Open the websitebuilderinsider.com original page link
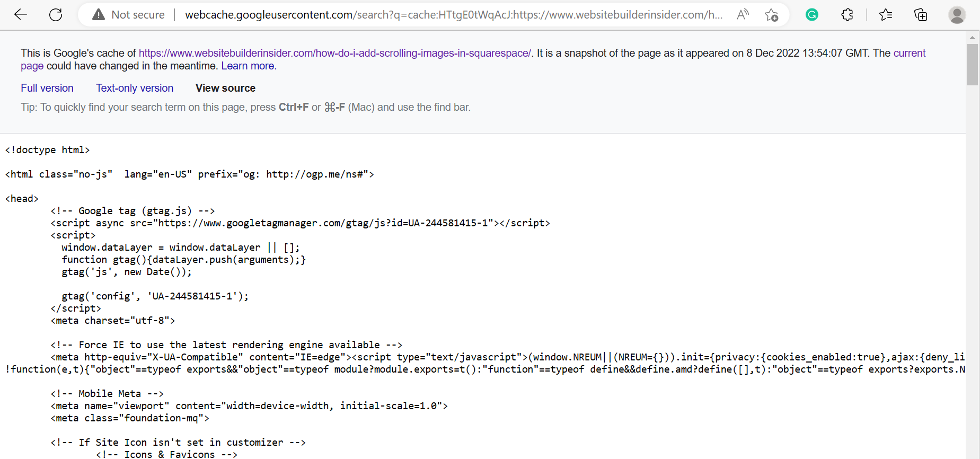Viewport: 980px width, 459px height. coord(335,53)
